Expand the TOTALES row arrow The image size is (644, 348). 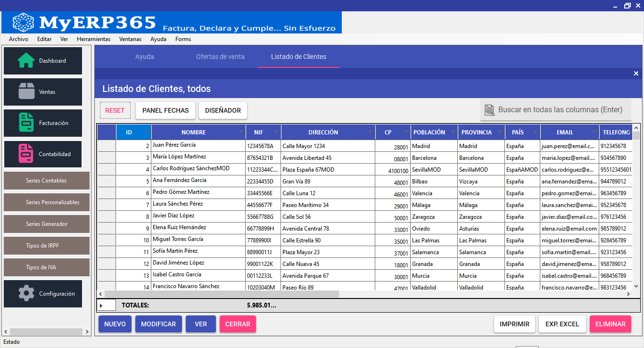click(x=101, y=306)
